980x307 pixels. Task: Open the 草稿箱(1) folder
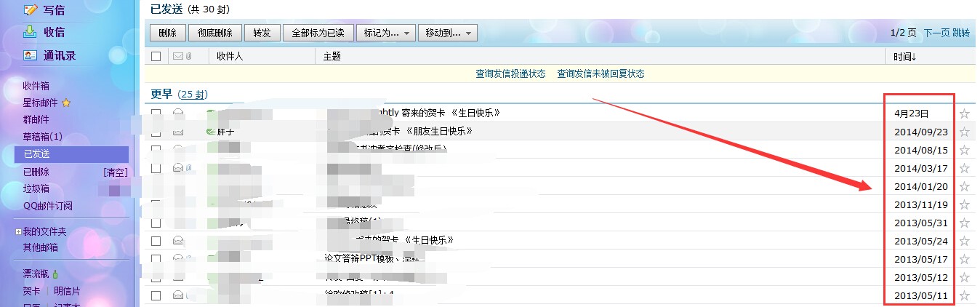pos(42,137)
